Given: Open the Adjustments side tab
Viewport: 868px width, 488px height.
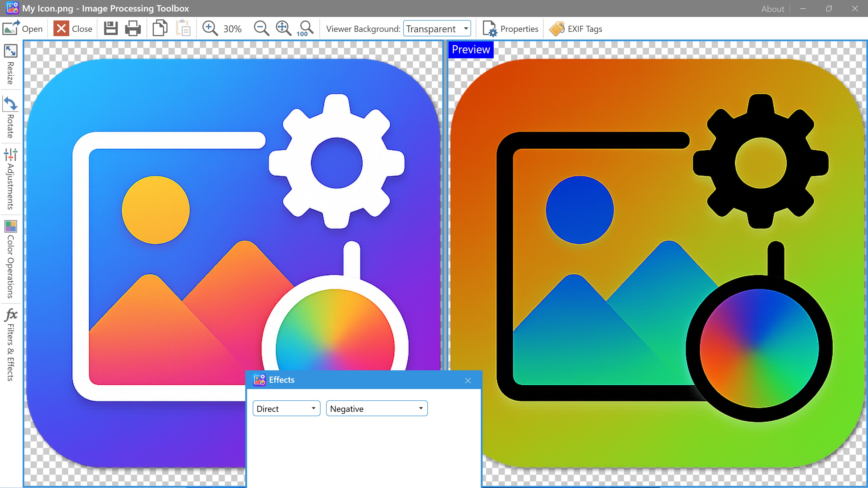Looking at the screenshot, I should (x=10, y=178).
